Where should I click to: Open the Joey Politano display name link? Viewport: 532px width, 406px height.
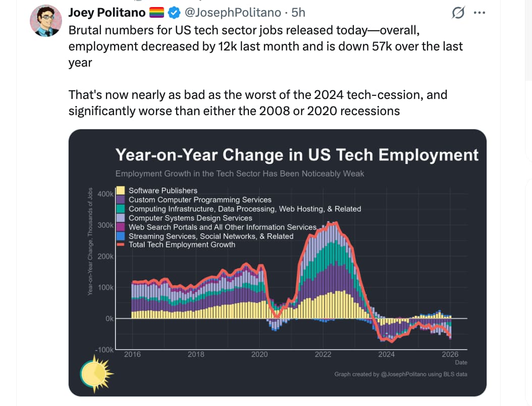pos(107,12)
